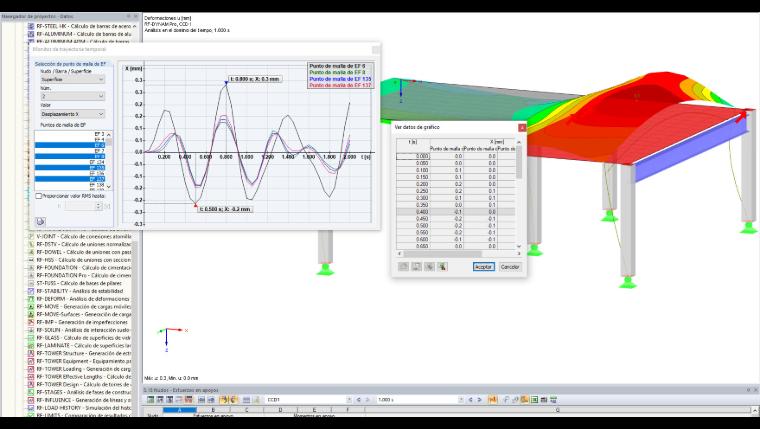Click the Cancelar button
760x429 pixels.
click(x=510, y=267)
